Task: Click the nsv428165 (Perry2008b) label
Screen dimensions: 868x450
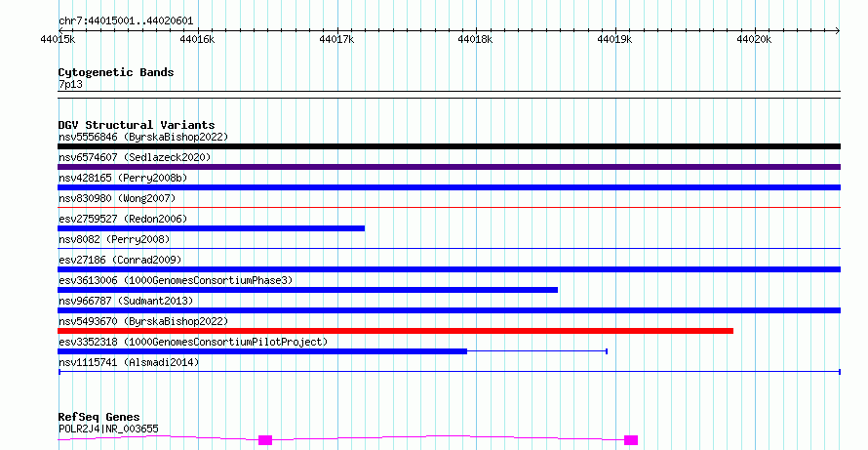Action: tap(123, 178)
